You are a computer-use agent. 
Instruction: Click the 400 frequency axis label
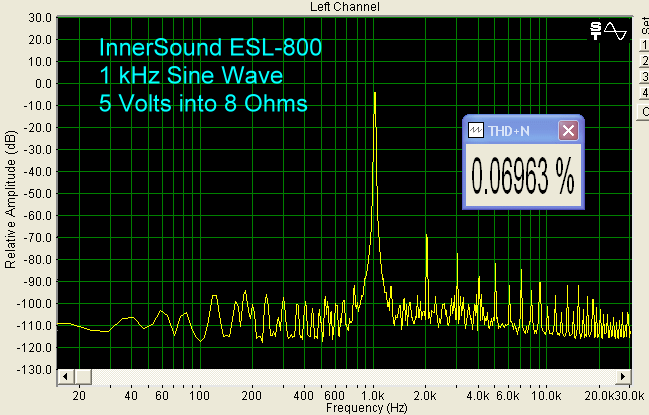pyautogui.click(x=303, y=396)
